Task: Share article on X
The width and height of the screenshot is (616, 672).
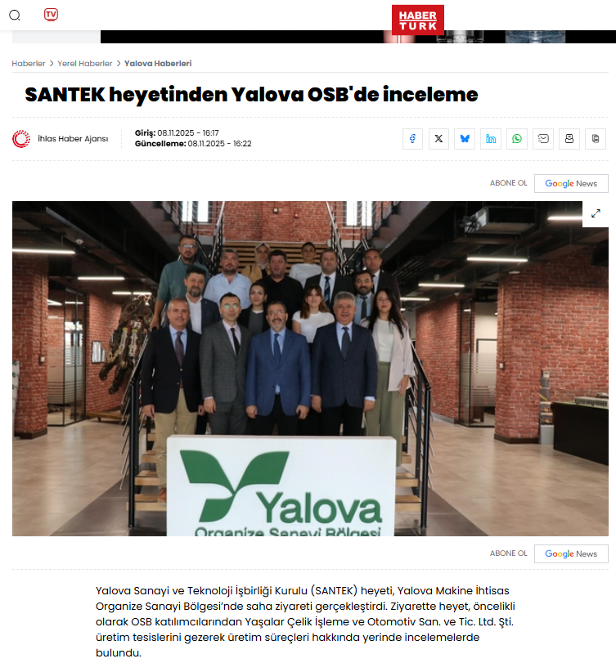Action: (438, 139)
